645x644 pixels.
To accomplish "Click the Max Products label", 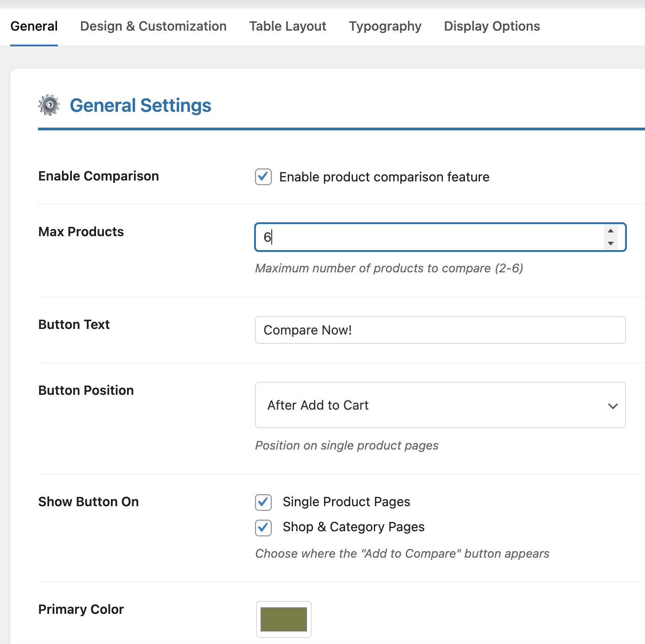I will click(x=81, y=232).
